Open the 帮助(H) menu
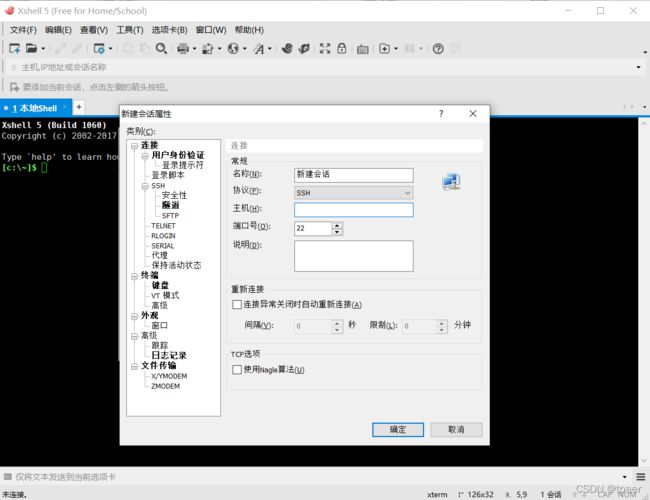Image resolution: width=650 pixels, height=500 pixels. [249, 30]
